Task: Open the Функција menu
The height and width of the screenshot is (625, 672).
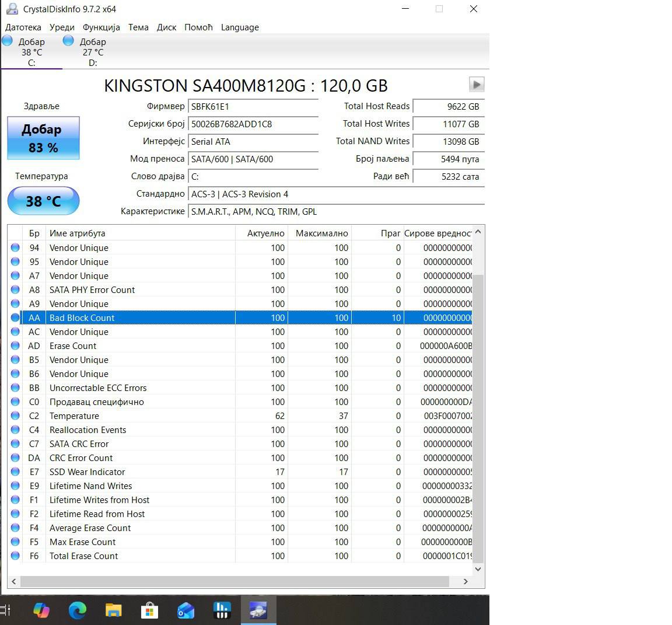Action: point(100,27)
